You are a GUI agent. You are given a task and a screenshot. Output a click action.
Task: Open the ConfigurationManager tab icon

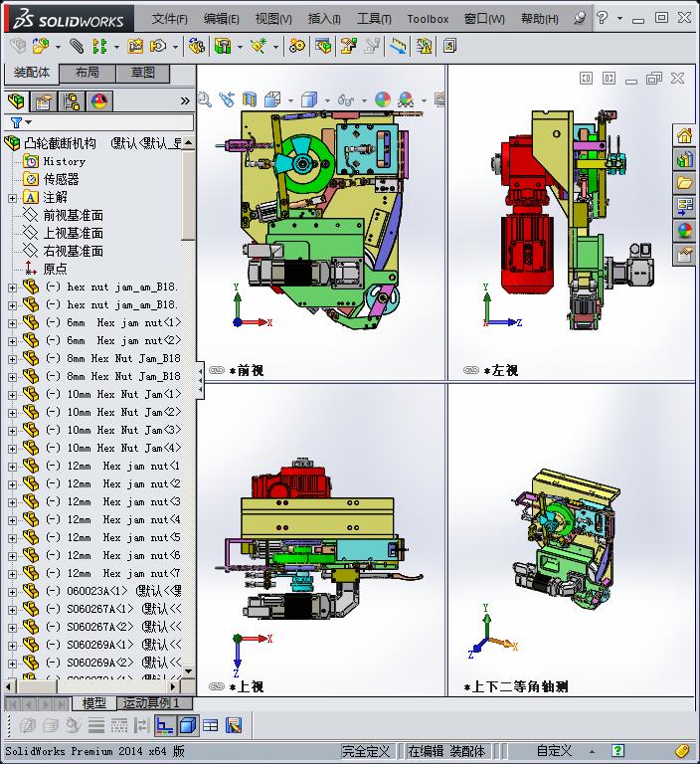72,101
